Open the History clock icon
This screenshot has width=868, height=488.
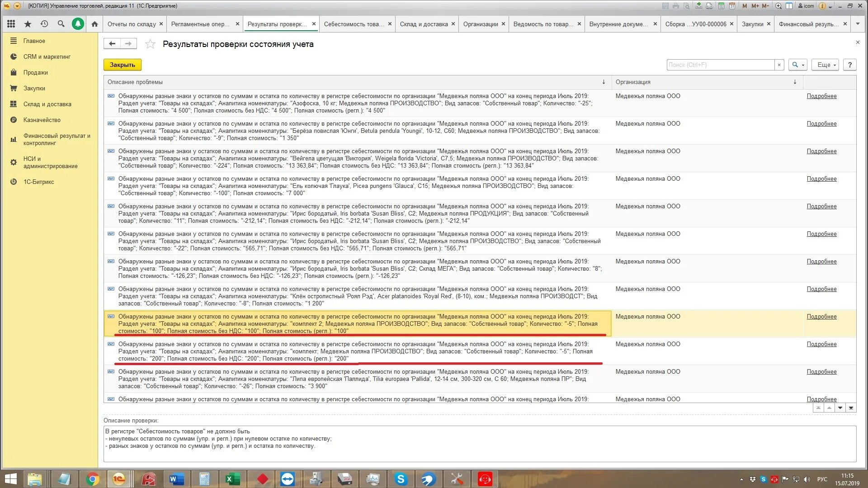(44, 24)
